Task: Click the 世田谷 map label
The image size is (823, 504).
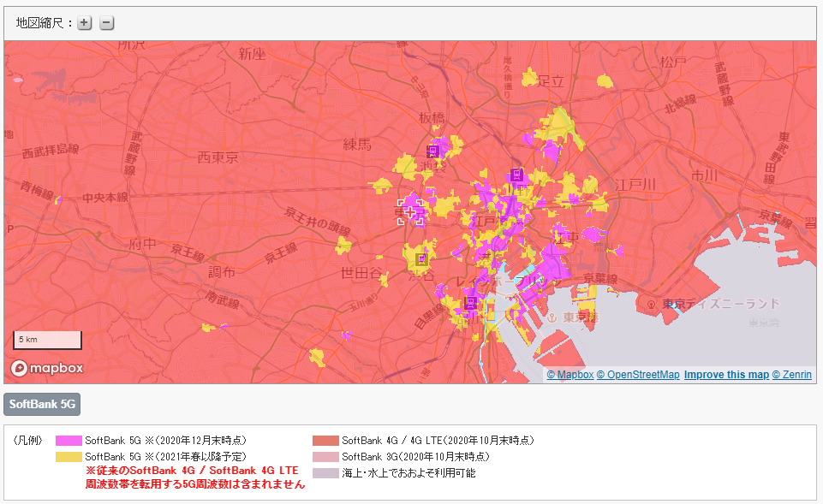Action: pyautogui.click(x=361, y=273)
